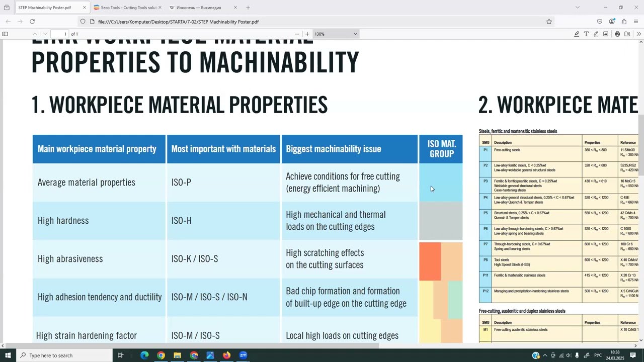This screenshot has width=644, height=362.
Task: Close the Инконель Wikipedia tab
Action: point(235,8)
